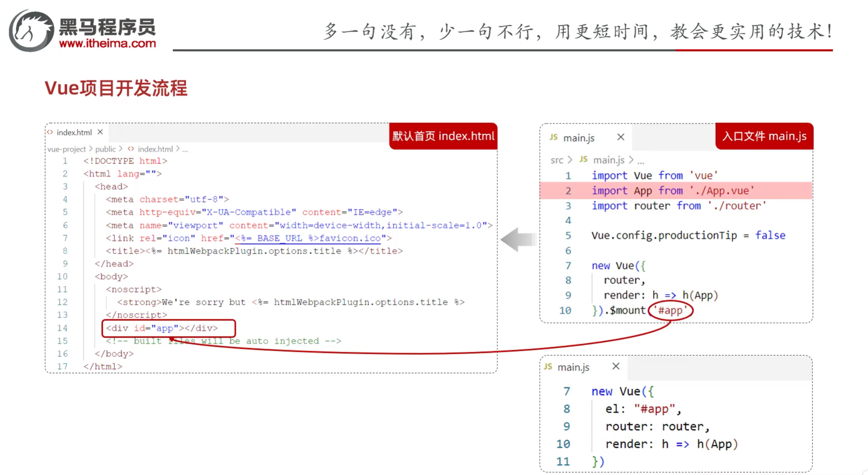868x475 pixels.
Task: Click the red 入口文件 main.js label
Action: click(764, 136)
